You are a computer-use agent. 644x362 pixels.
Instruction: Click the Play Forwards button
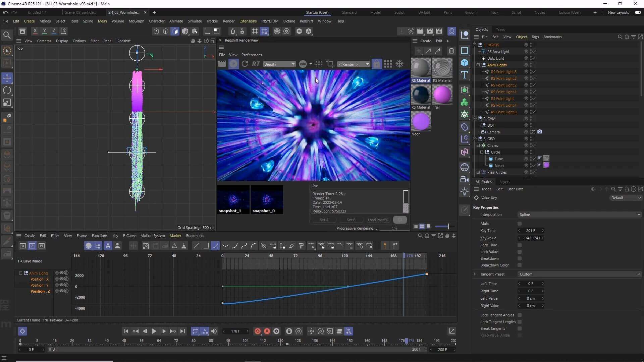[154, 331]
